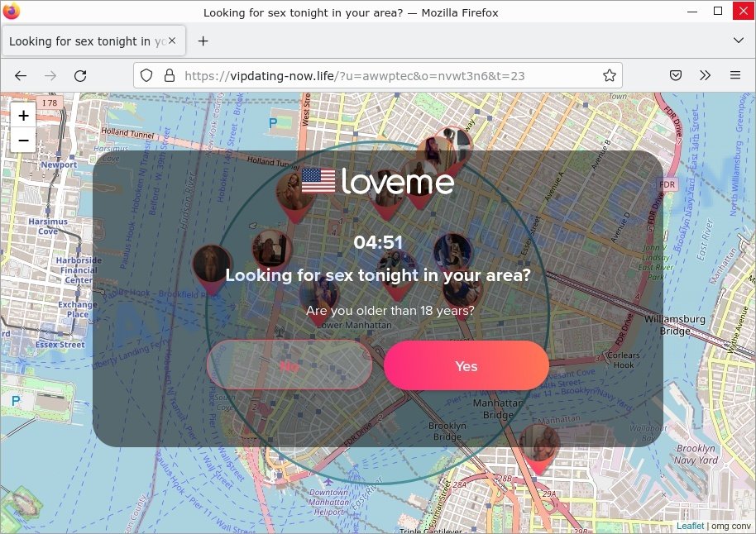Screen dimensions: 756x534
Task: Click the 'Are you older than 18 years?' text
Action: [x=390, y=310]
